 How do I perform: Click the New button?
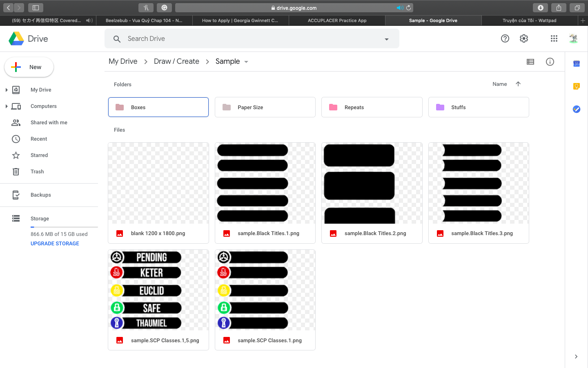pos(29,67)
